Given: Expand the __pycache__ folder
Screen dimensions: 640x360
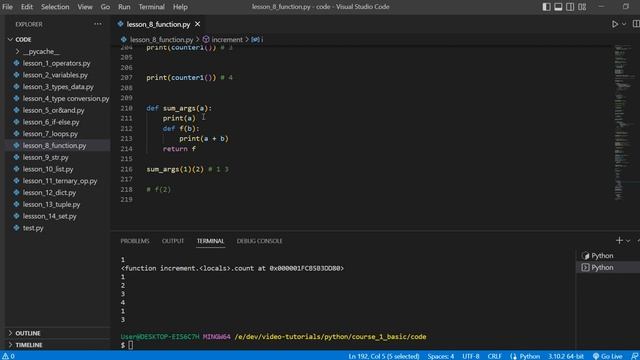Looking at the screenshot, I should [57, 51].
